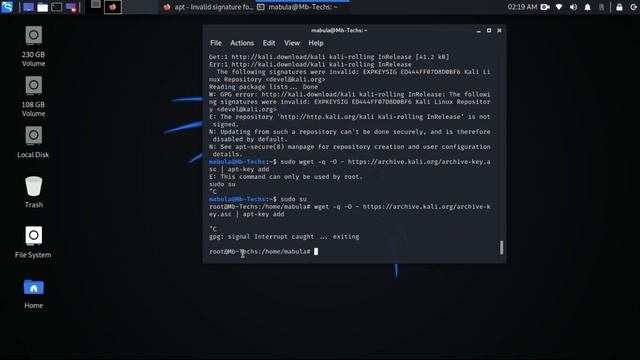Click the panel launcher right of the terminal launcher
Viewport: 640px width, 360px height.
click(71, 7)
